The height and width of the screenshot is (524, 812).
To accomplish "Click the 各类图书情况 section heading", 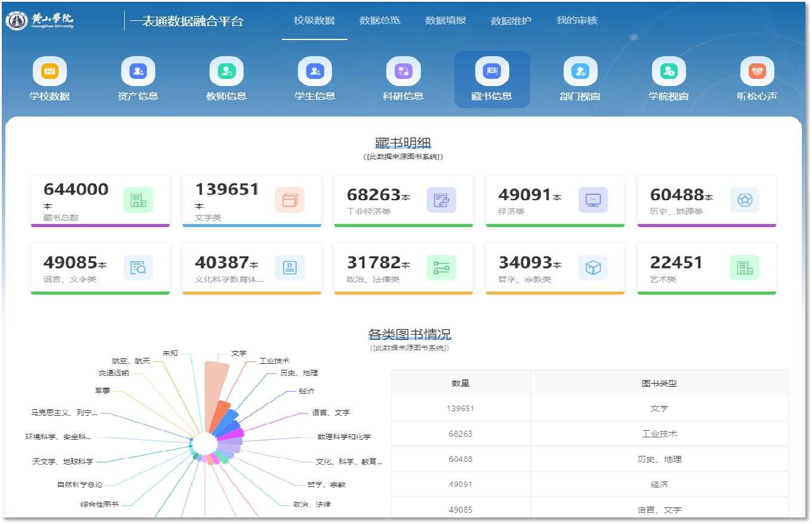I will pyautogui.click(x=409, y=334).
